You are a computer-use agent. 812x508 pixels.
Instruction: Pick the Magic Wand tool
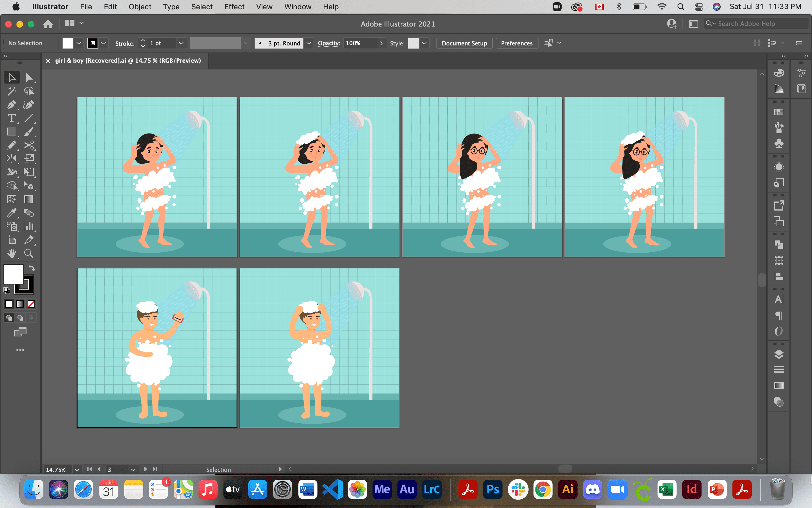click(x=12, y=91)
